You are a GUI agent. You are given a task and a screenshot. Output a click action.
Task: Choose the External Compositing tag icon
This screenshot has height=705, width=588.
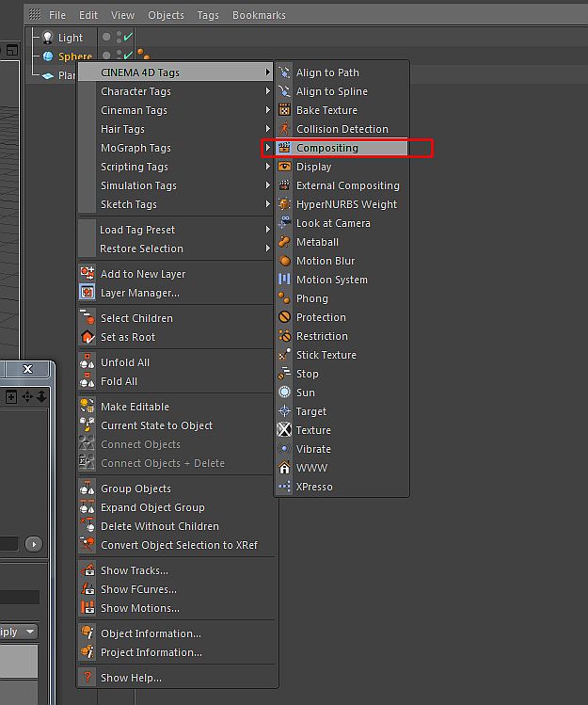point(284,185)
